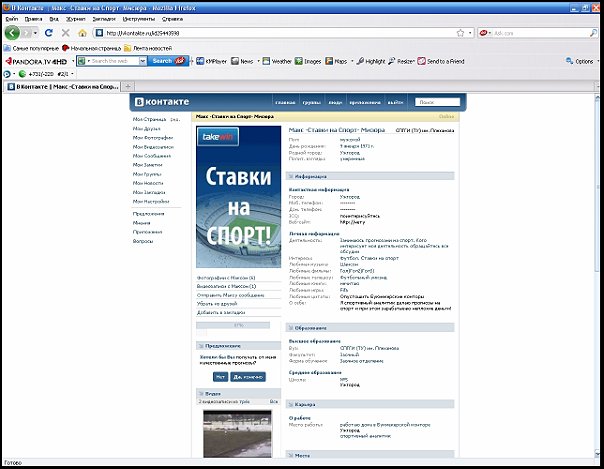This screenshot has height=469, width=604.
Task: Open the Журнал menu in menu bar
Action: [77, 18]
